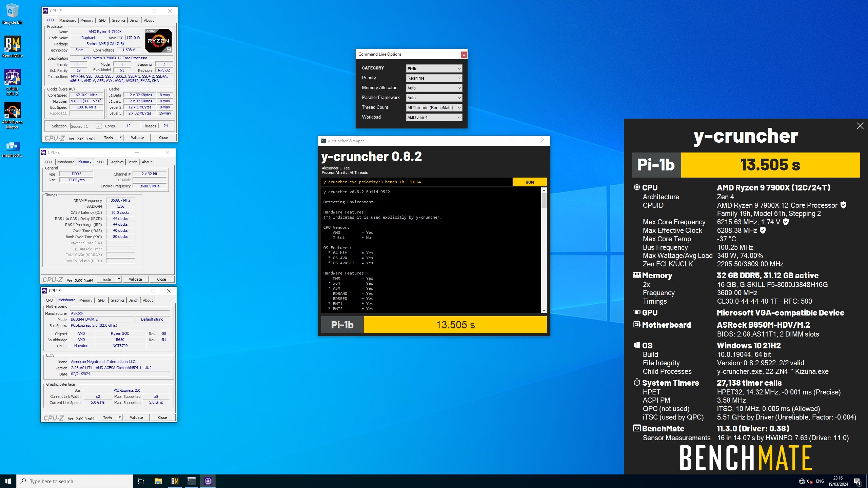
Task: Open About tab in CPU-Z Memory window
Action: (147, 162)
